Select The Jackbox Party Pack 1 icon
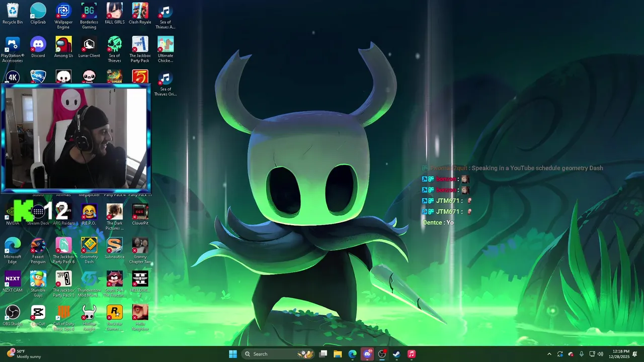 (140, 50)
